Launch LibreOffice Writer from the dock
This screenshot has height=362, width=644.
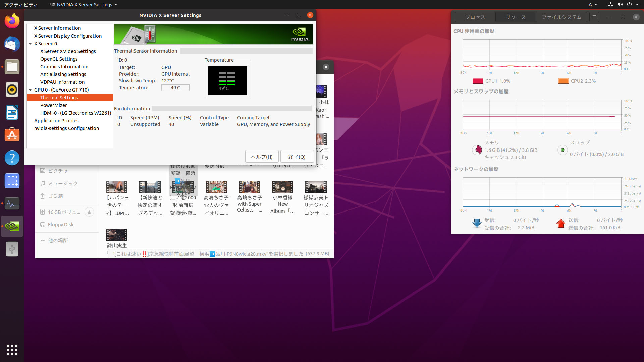click(12, 112)
